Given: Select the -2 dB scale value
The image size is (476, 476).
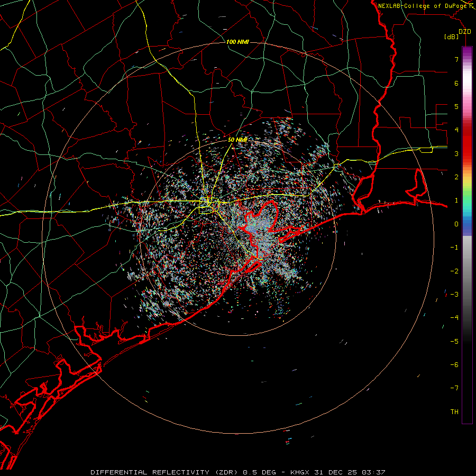Looking at the screenshot, I should click(x=454, y=271).
